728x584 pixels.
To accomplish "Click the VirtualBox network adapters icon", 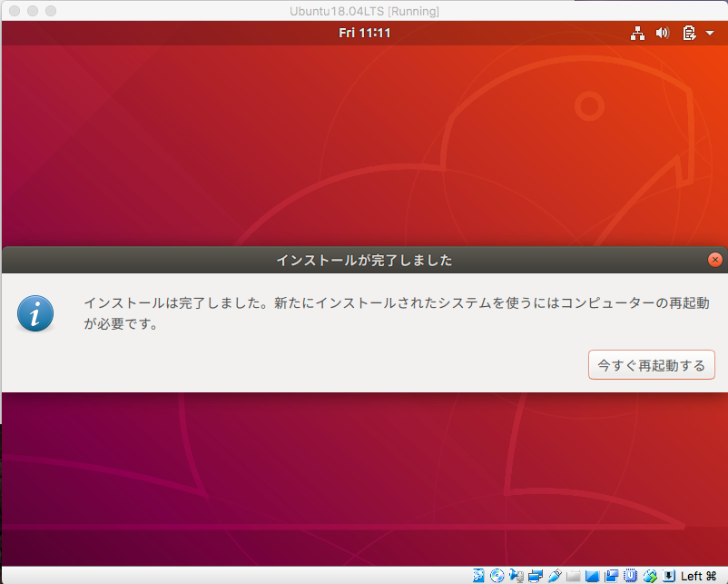I will point(536,576).
